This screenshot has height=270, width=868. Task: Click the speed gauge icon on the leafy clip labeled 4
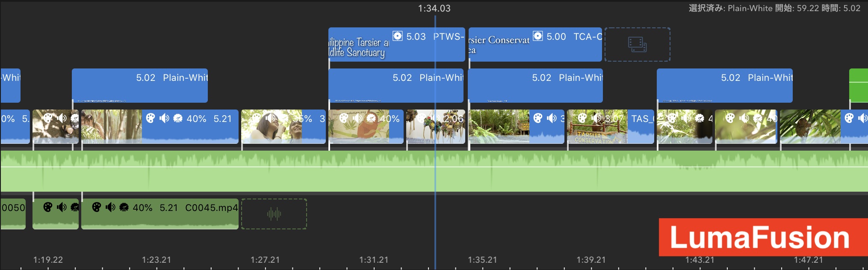tap(700, 118)
